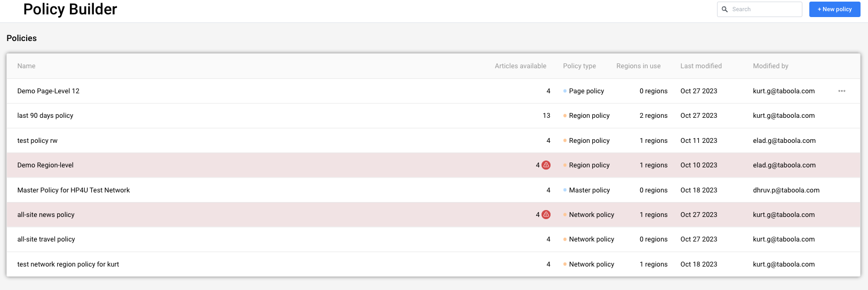This screenshot has height=290, width=868.
Task: Click the orange dot on all-site travel policy row
Action: [x=565, y=239]
